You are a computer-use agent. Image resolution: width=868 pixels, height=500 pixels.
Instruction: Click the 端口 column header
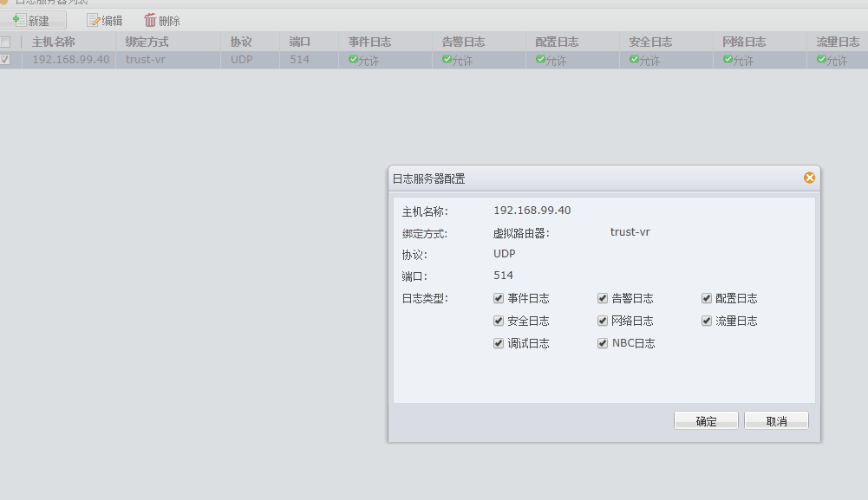(300, 42)
